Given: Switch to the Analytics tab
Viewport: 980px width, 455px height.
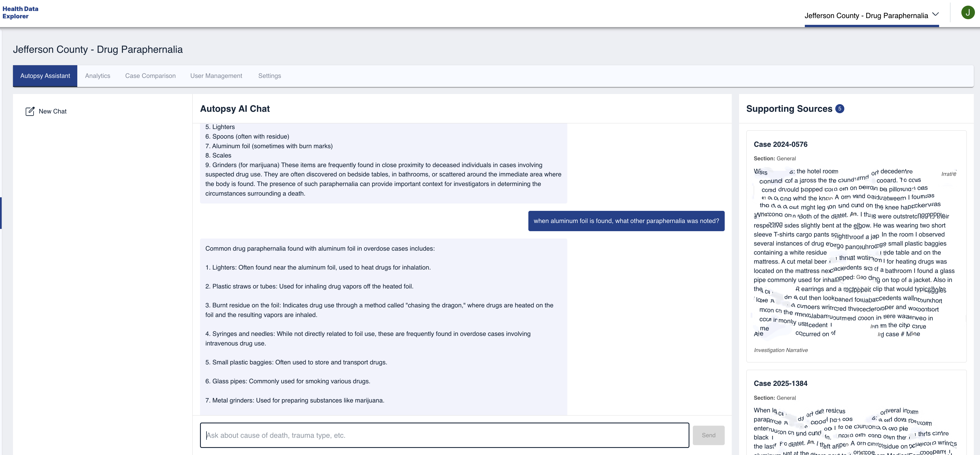Looking at the screenshot, I should point(97,76).
